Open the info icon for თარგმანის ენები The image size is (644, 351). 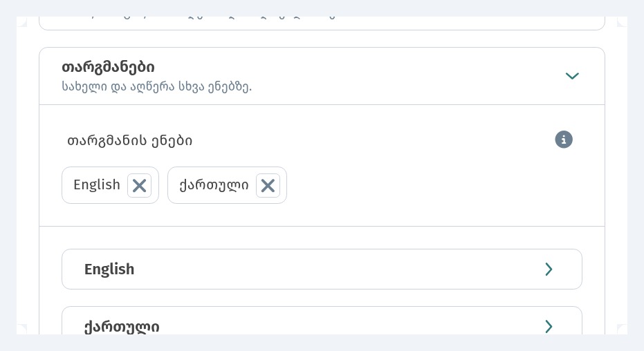[564, 140]
